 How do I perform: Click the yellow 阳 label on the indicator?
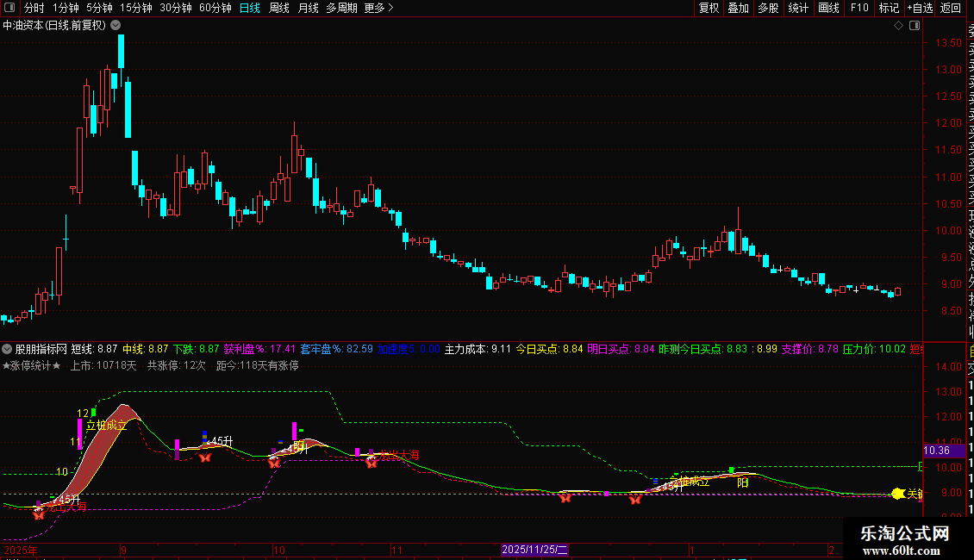(x=742, y=483)
